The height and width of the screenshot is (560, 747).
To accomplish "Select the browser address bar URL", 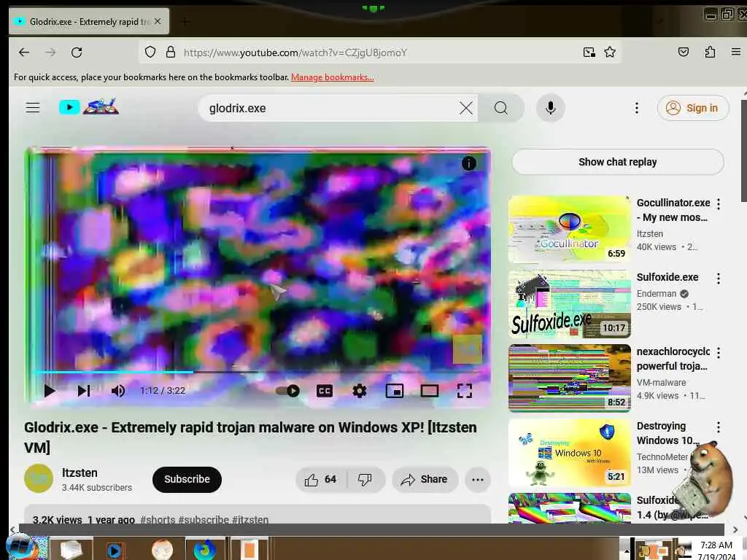I will 295,52.
